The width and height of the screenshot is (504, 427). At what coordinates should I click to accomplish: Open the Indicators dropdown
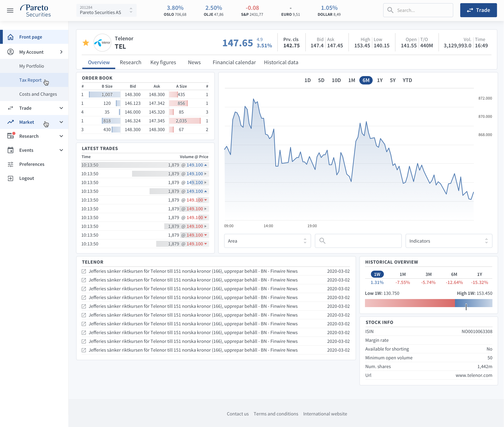(x=449, y=241)
